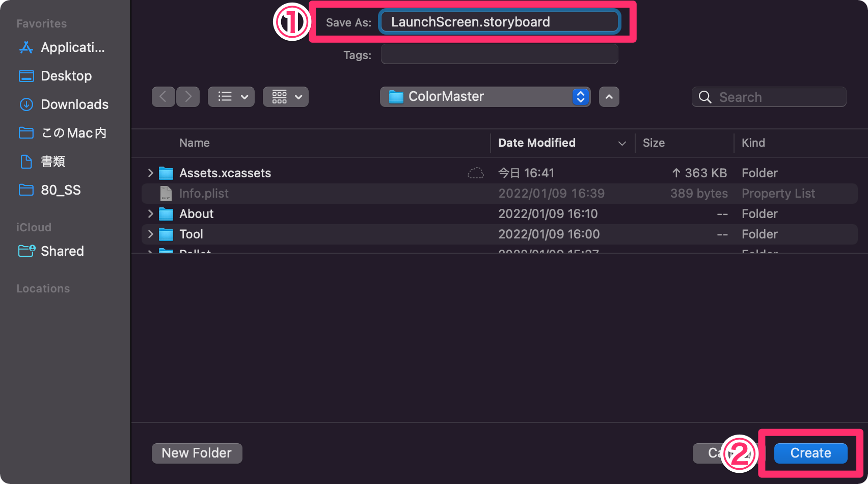Screen dimensions: 868x484
Task: Open the 80_SS folder from Favorites
Action: click(60, 190)
